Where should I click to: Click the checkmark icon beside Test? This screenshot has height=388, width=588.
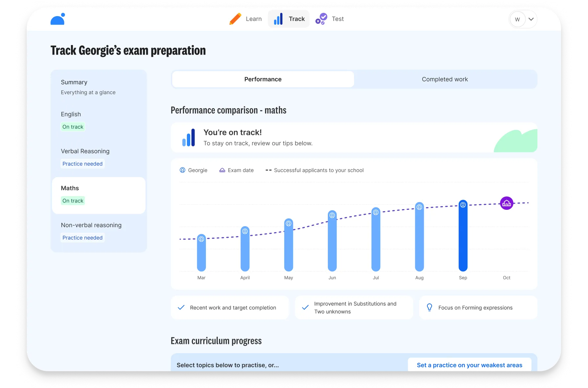[x=321, y=19]
